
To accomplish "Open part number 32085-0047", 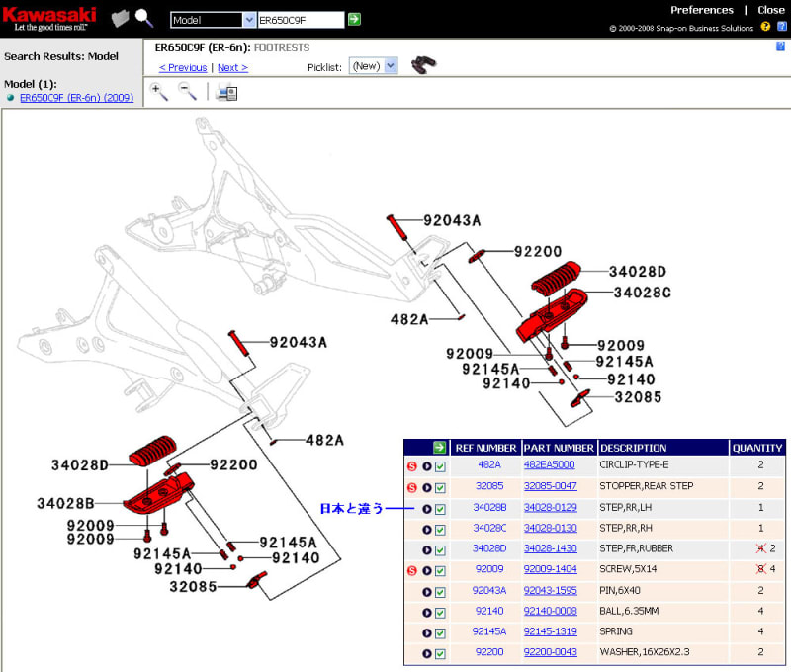I will [551, 486].
